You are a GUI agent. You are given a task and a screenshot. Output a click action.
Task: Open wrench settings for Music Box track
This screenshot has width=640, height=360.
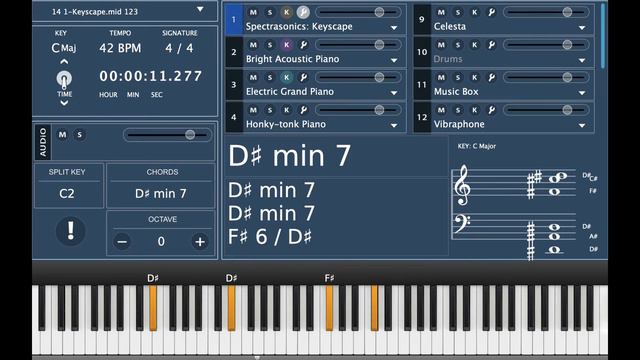click(x=491, y=78)
